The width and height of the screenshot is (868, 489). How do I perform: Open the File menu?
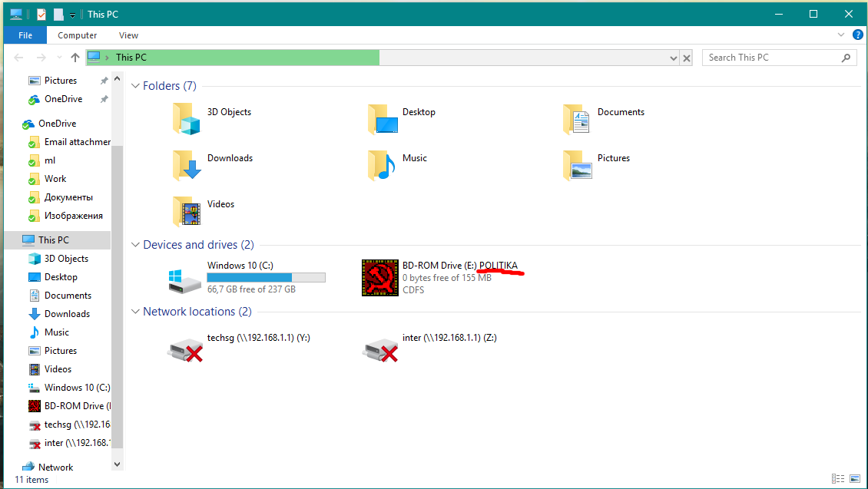click(x=25, y=35)
